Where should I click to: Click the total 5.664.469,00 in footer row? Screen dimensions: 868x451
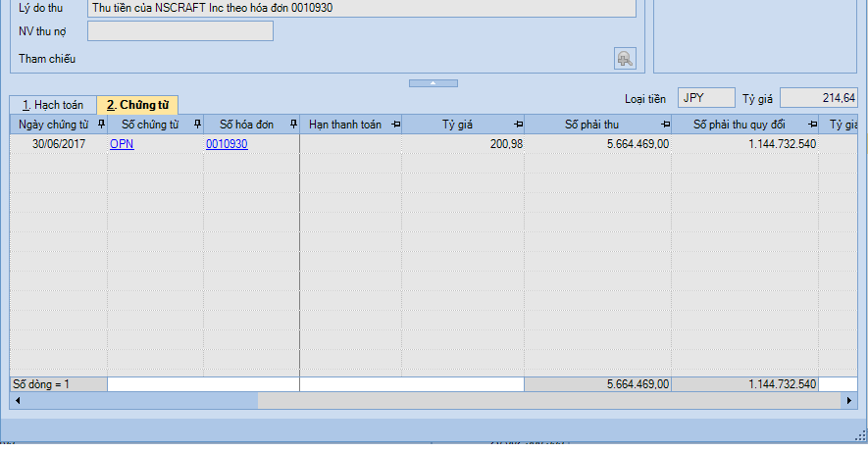coord(598,384)
